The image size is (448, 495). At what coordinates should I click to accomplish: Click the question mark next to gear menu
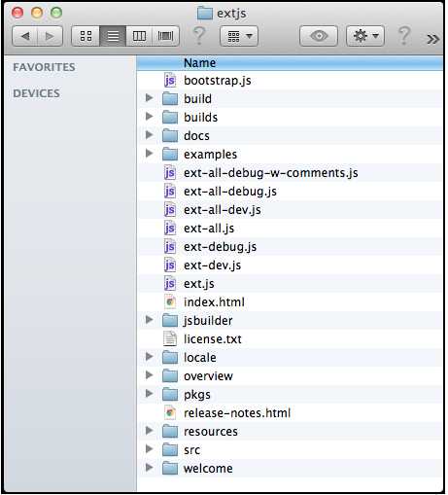tap(404, 35)
